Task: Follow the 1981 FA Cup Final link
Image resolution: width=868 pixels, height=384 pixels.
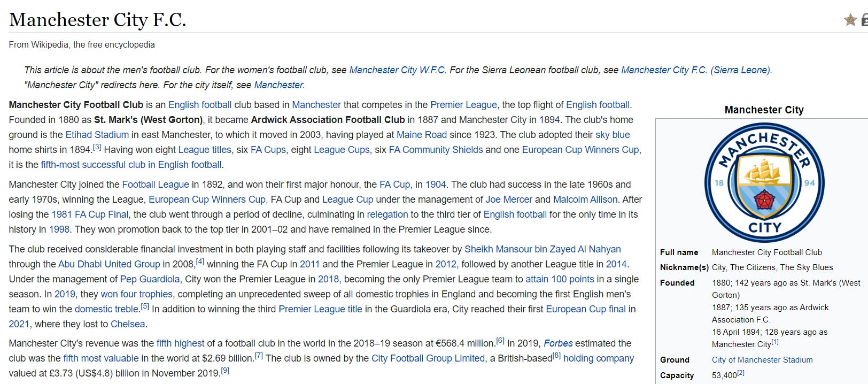Action: (90, 214)
